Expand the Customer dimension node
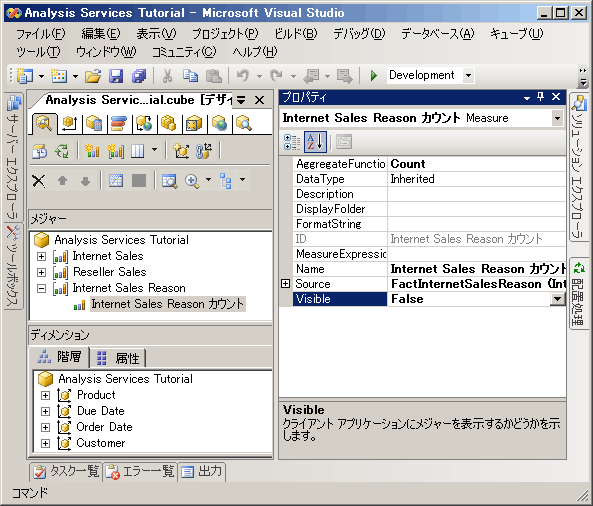593x506 pixels. [45, 443]
